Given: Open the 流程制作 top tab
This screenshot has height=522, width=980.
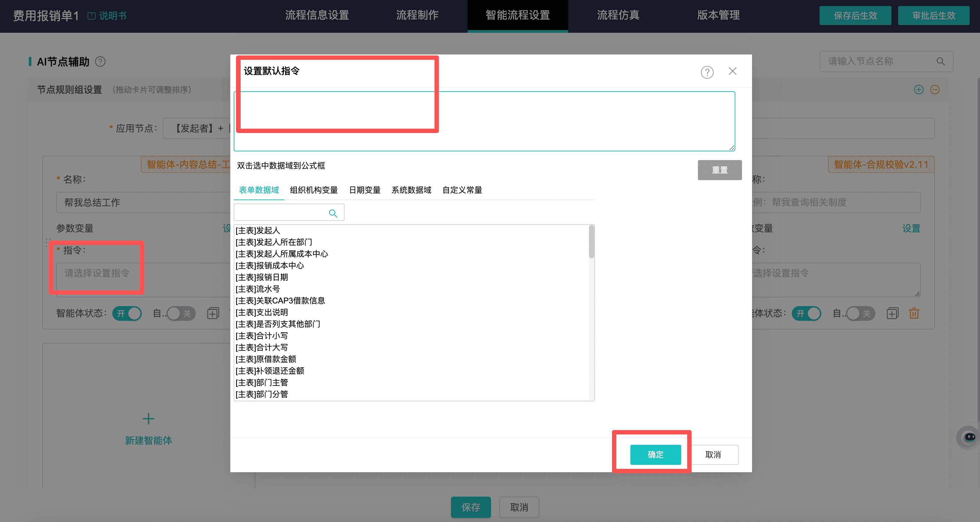Looking at the screenshot, I should click(417, 15).
